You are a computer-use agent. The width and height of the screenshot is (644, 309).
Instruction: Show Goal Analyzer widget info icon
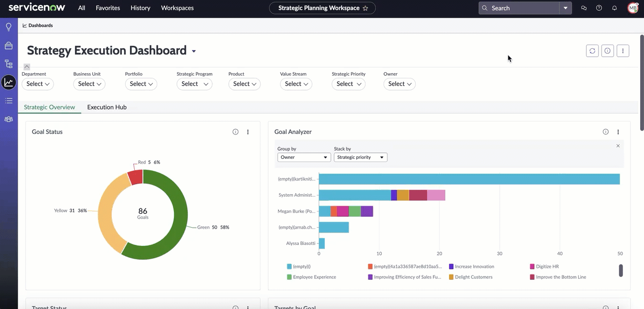coord(606,132)
